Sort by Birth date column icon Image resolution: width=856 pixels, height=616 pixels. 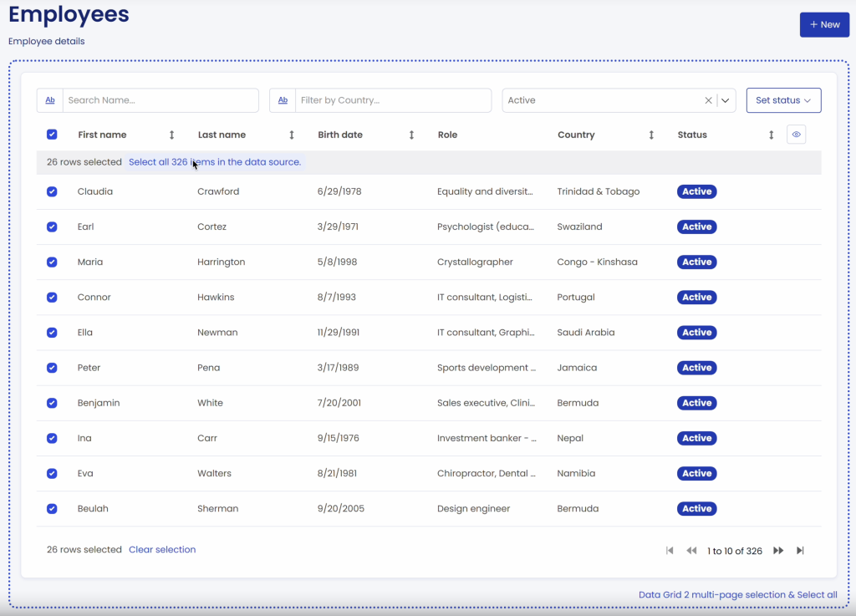click(x=411, y=135)
